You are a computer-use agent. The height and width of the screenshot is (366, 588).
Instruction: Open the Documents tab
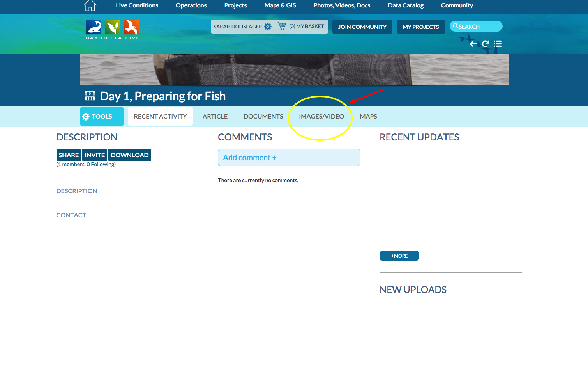263,116
